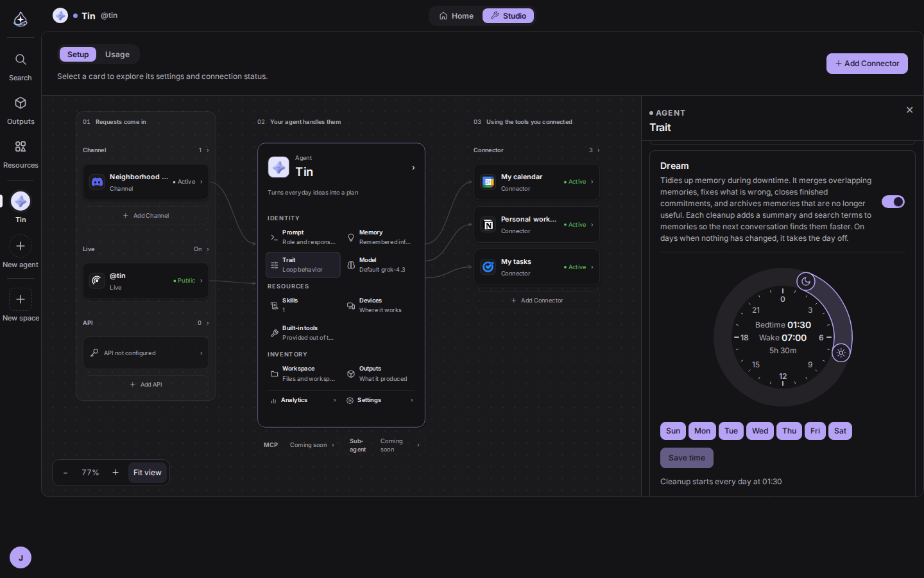Toggle the Sat day chip
This screenshot has height=578, width=924.
tap(840, 431)
